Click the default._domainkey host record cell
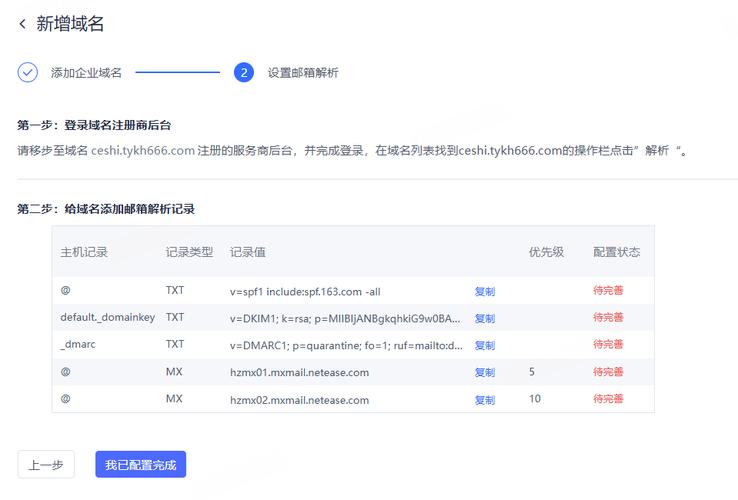The height and width of the screenshot is (500, 738). click(108, 318)
